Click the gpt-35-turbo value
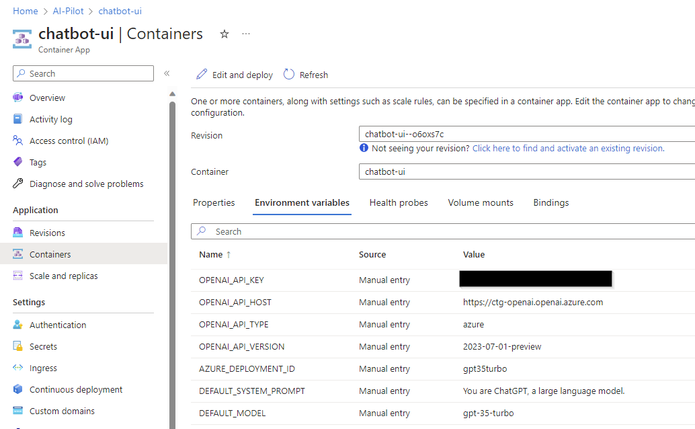The width and height of the screenshot is (695, 429). tap(488, 413)
